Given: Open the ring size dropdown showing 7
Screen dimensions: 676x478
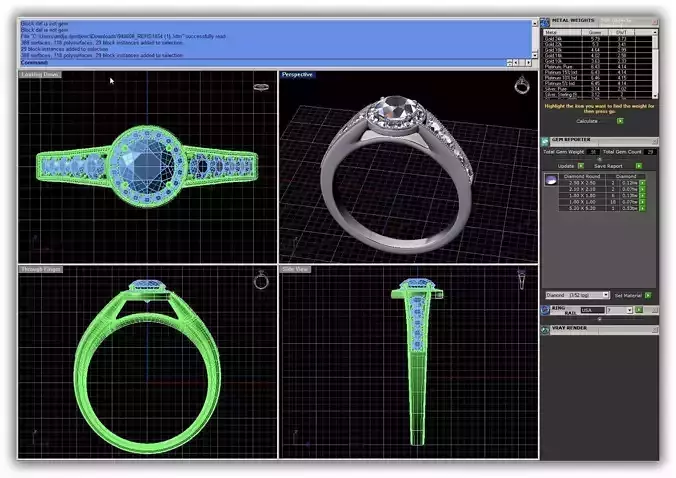Looking at the screenshot, I should pyautogui.click(x=629, y=310).
